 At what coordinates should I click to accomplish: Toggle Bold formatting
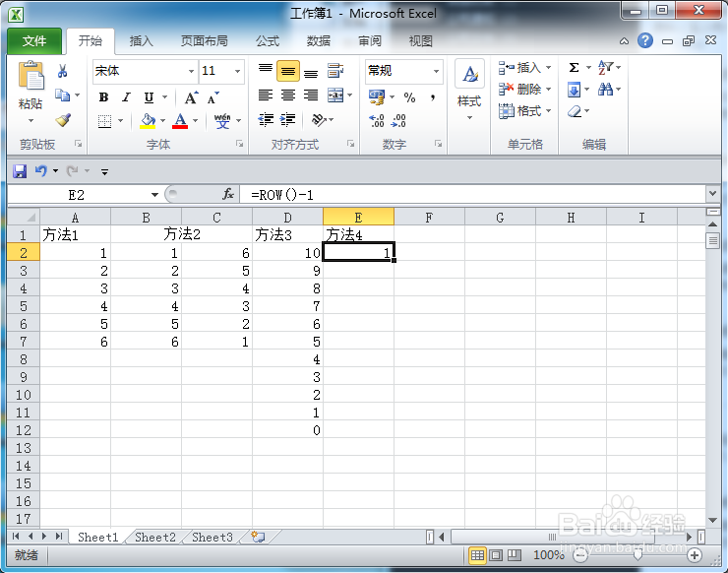[103, 97]
